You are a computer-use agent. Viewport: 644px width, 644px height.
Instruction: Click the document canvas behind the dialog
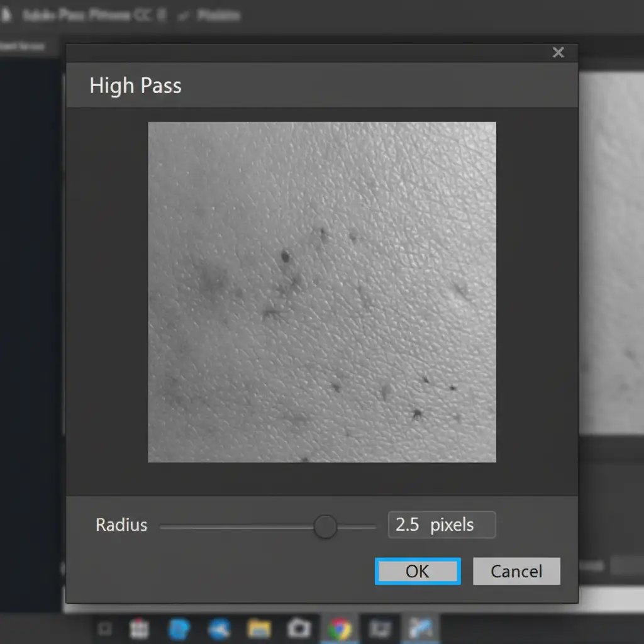pyautogui.click(x=610, y=252)
